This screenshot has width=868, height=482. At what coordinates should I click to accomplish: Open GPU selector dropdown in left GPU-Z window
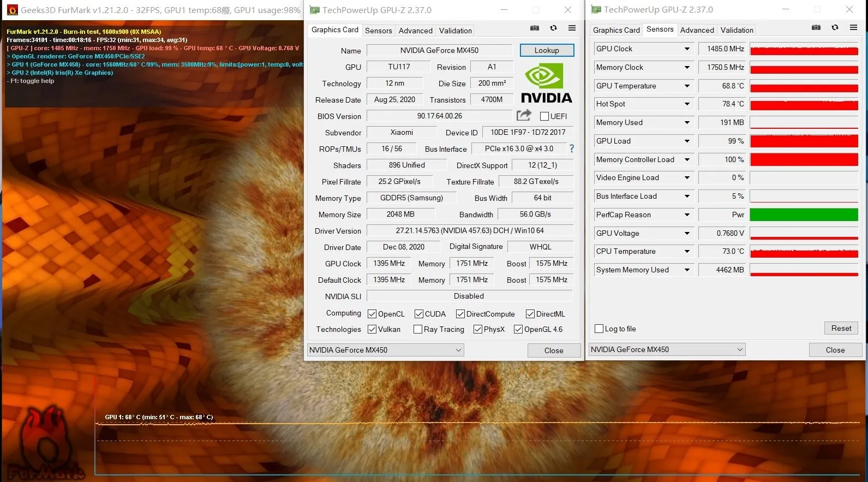point(385,350)
